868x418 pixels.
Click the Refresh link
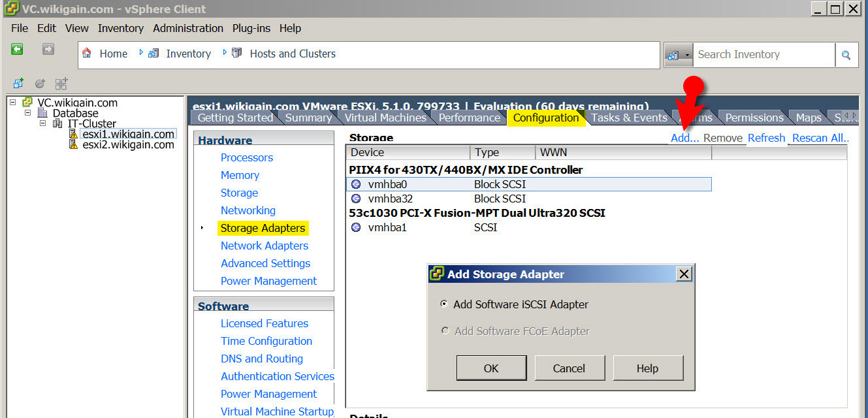(766, 138)
